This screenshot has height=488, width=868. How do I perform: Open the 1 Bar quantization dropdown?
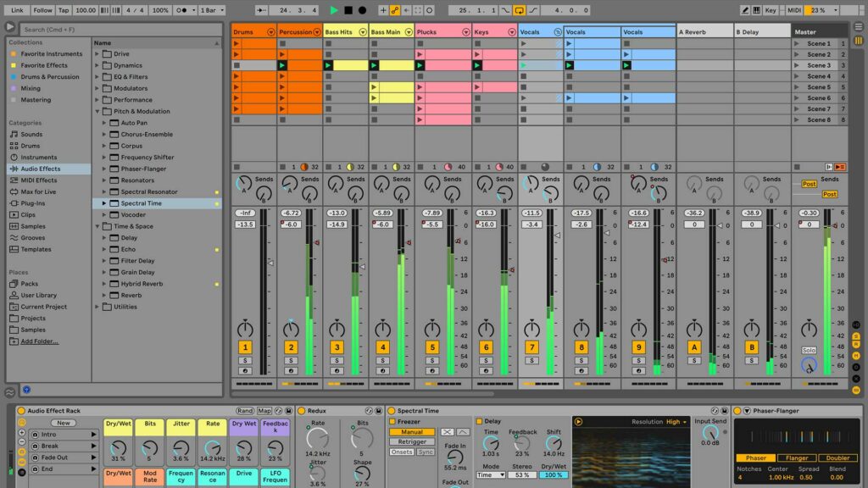[x=212, y=10]
